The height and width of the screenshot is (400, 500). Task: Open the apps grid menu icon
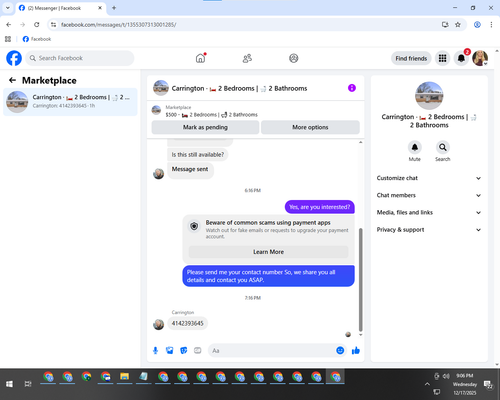click(442, 58)
